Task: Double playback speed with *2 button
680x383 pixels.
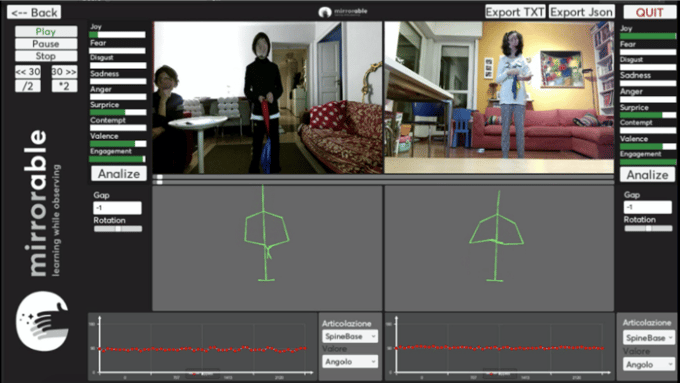Action: (x=64, y=86)
